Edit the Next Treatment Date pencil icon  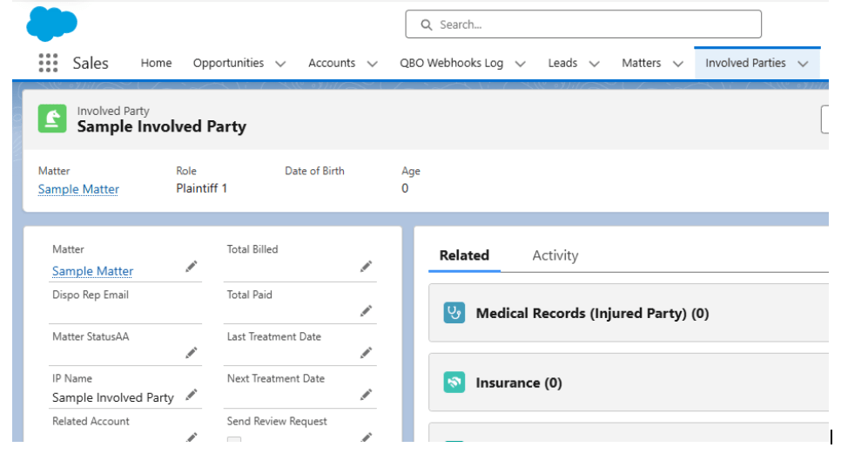pos(366,395)
